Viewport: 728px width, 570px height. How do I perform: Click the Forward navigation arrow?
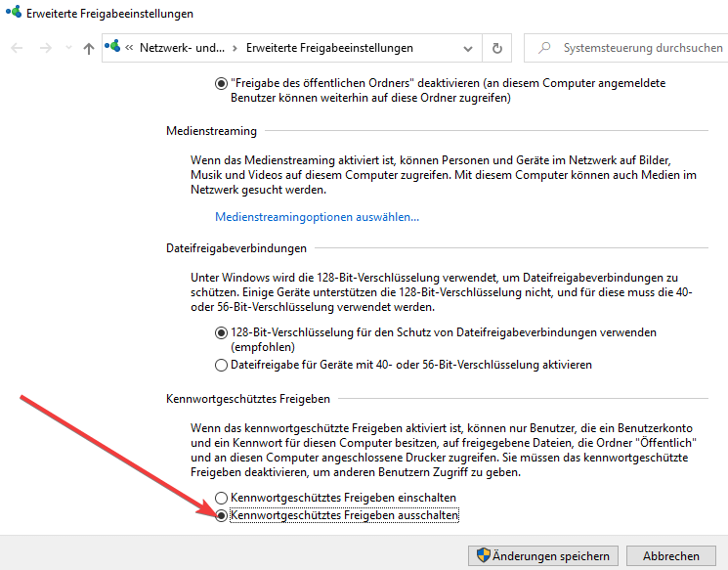pos(46,48)
